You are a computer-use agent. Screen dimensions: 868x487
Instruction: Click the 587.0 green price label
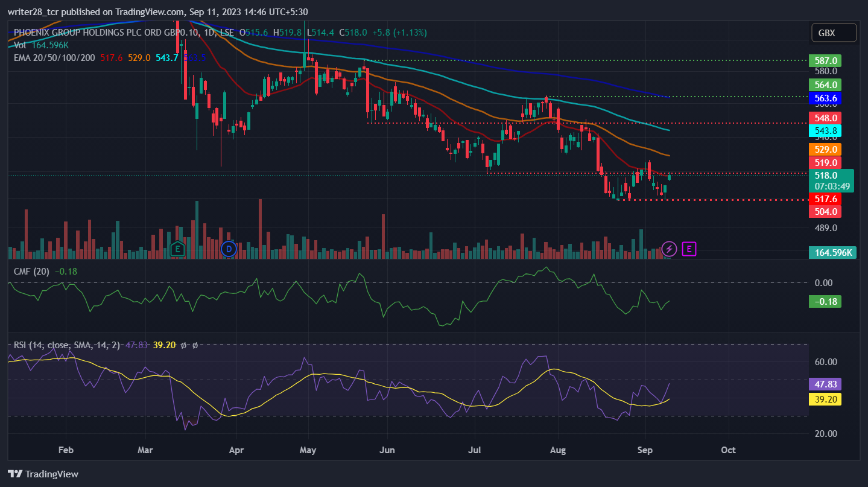[x=825, y=60]
